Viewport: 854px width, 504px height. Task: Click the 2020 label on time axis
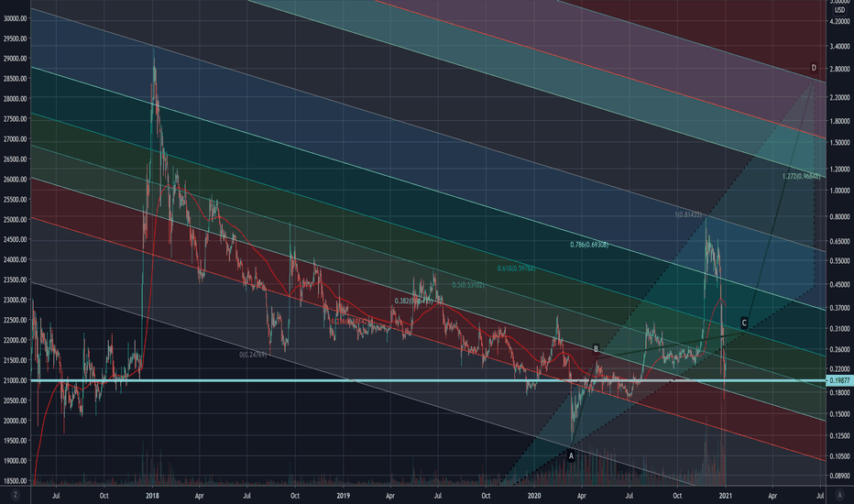(x=534, y=496)
